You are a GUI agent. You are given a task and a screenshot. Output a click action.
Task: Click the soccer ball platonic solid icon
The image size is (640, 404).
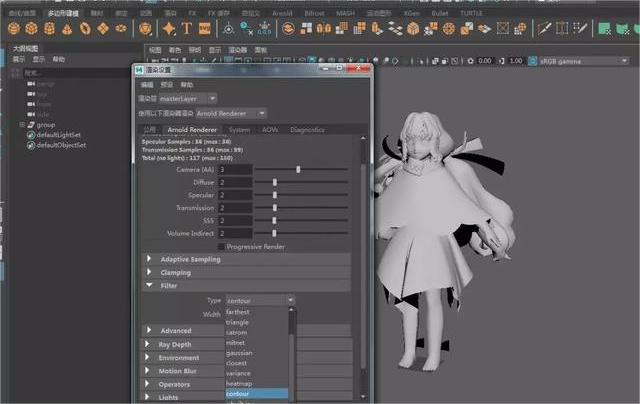point(145,29)
